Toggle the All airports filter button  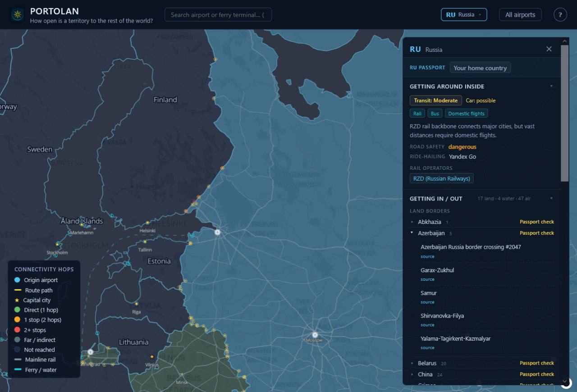[x=520, y=15]
